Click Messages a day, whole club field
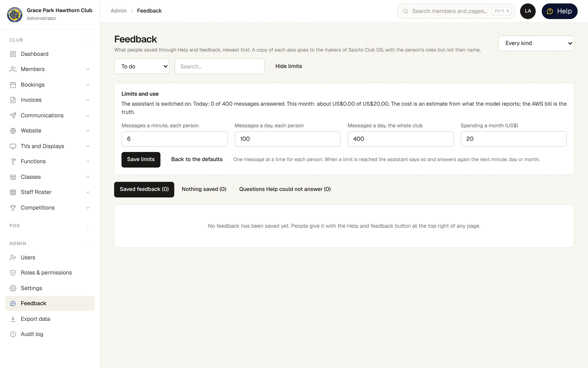Image resolution: width=588 pixels, height=368 pixels. coord(401,139)
